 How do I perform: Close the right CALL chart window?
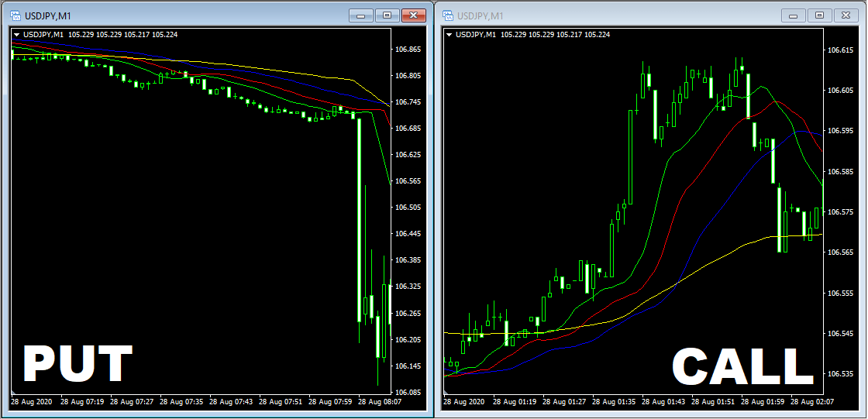tap(846, 15)
